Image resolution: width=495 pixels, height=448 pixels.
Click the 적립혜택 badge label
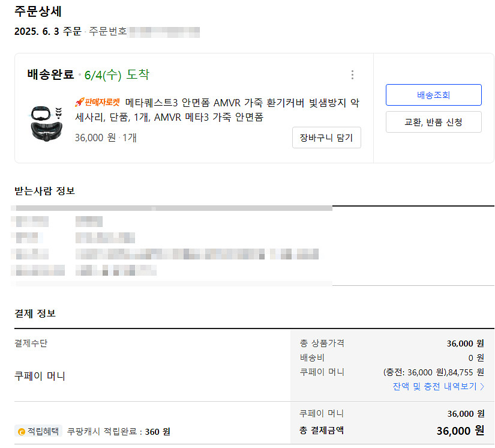[43, 431]
